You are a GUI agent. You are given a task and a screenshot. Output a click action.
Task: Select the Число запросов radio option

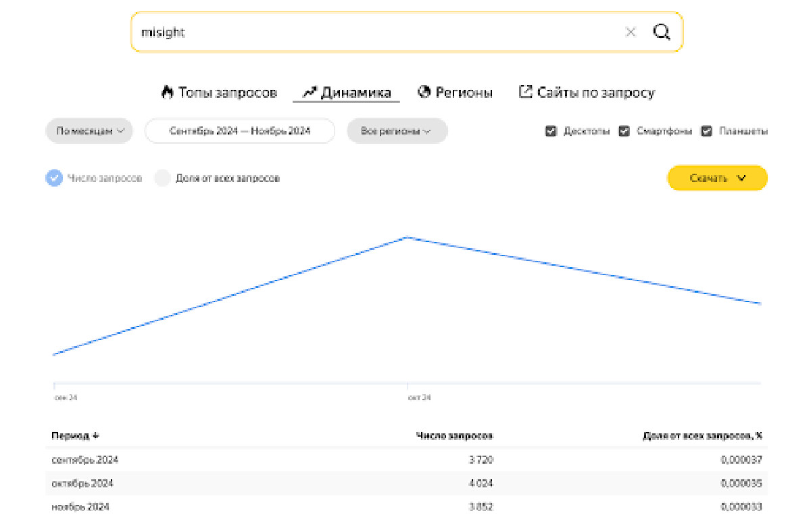54,178
